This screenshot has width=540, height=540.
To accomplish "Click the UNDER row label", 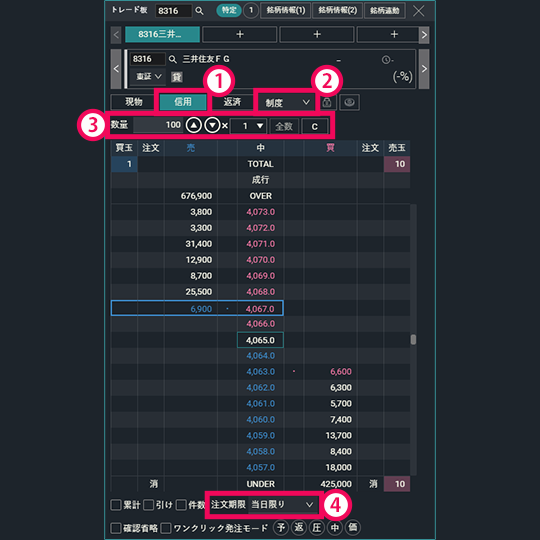I will [x=260, y=484].
